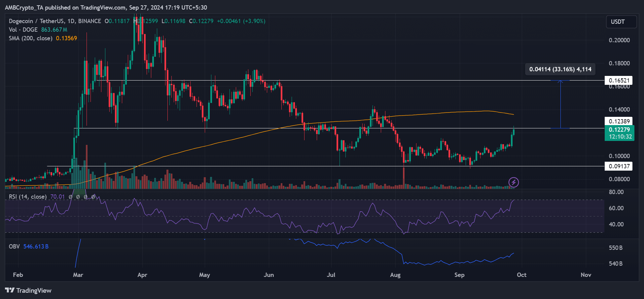The height and width of the screenshot is (299, 644).
Task: Select the RSI (14, close) indicator legend
Action: coord(28,197)
